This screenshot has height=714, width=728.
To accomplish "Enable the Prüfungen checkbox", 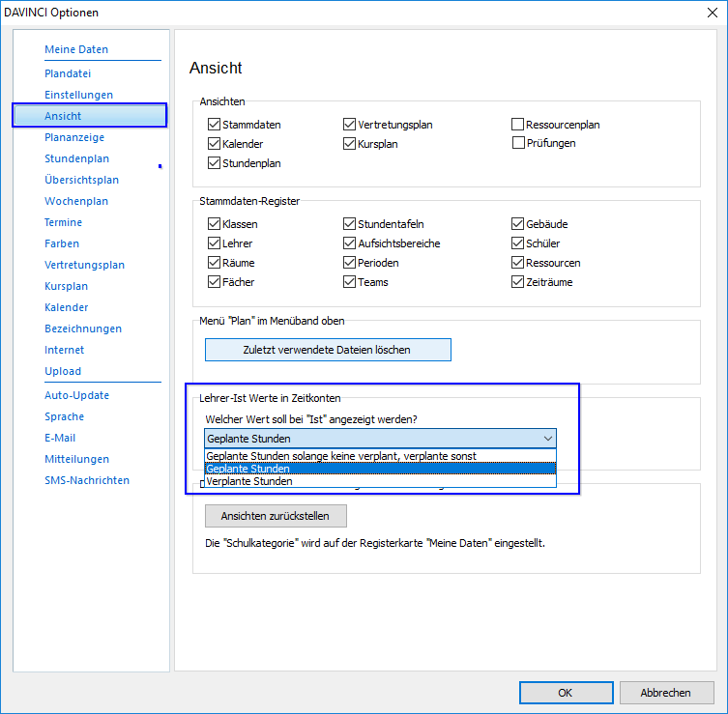I will point(518,143).
